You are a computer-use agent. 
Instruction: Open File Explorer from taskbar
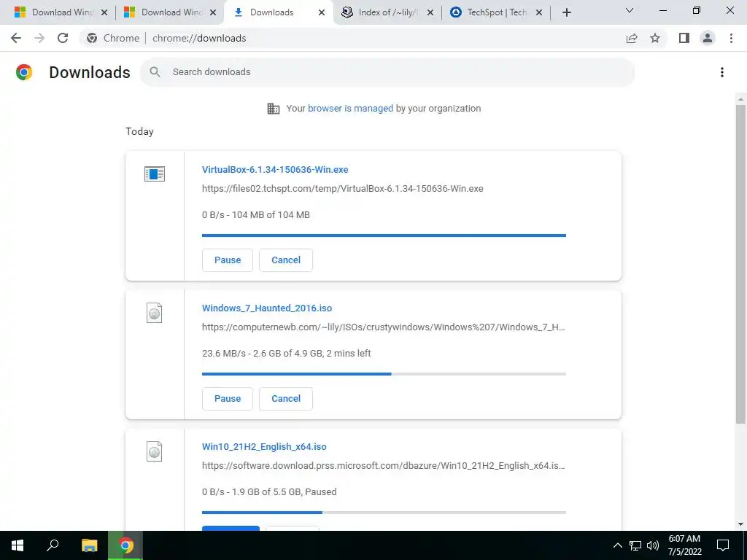89,545
